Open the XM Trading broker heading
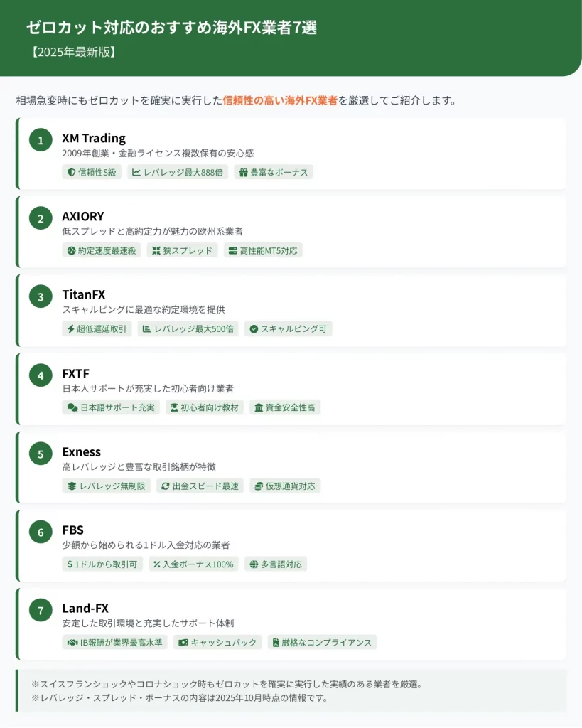Viewport: 582px width, 728px height. [x=94, y=138]
